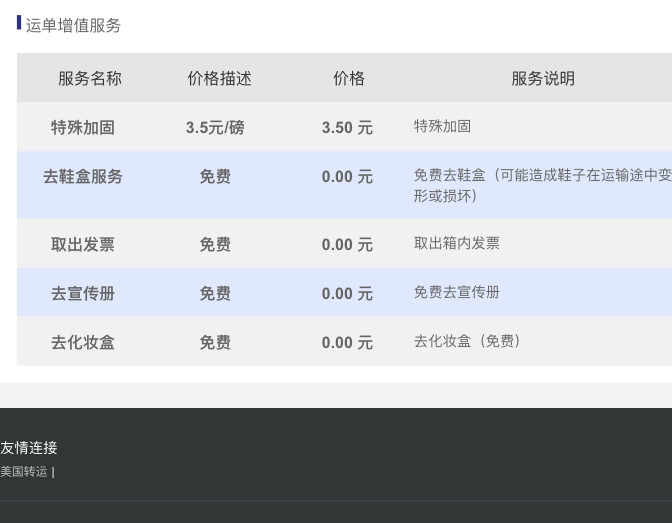This screenshot has height=523, width=672.
Task: Click the 去化妆盒 service name
Action: (x=83, y=342)
